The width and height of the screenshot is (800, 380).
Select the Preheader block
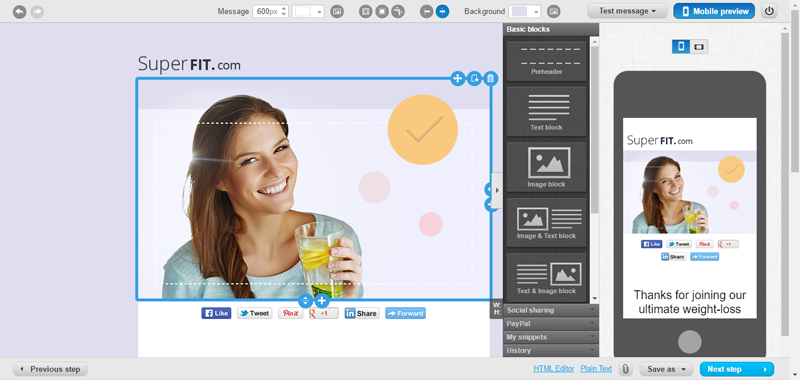tap(546, 60)
